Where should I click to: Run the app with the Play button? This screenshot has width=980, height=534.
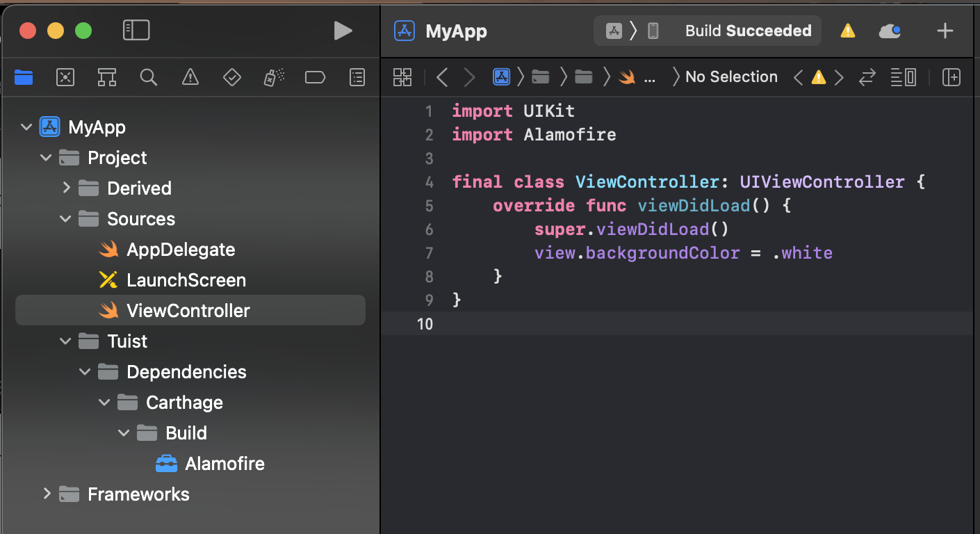(342, 30)
